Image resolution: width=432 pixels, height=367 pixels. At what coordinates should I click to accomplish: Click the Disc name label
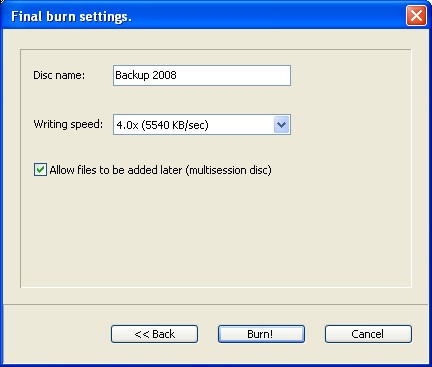59,75
